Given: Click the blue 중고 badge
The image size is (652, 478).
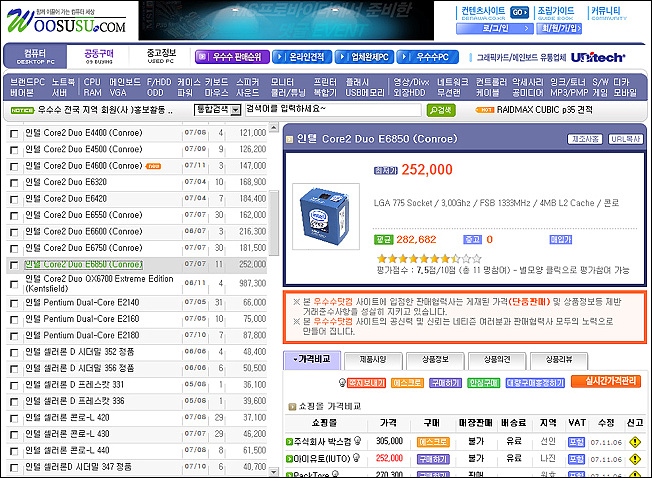Looking at the screenshot, I should pyautogui.click(x=472, y=240).
